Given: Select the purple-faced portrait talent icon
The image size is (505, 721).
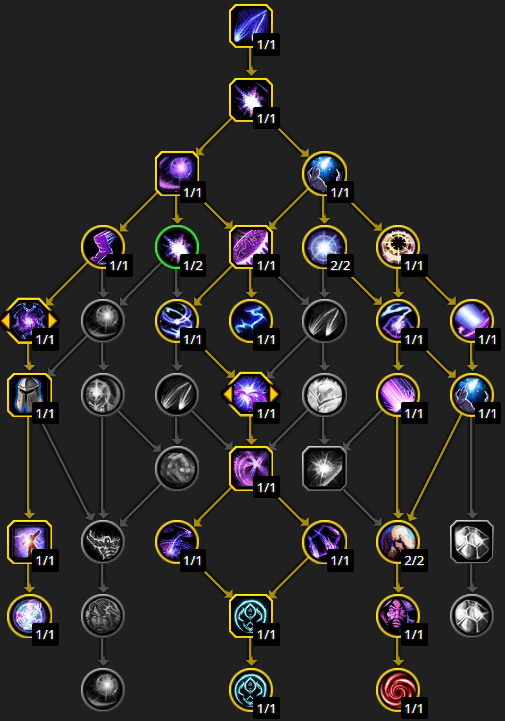Looking at the screenshot, I should pyautogui.click(x=398, y=616).
